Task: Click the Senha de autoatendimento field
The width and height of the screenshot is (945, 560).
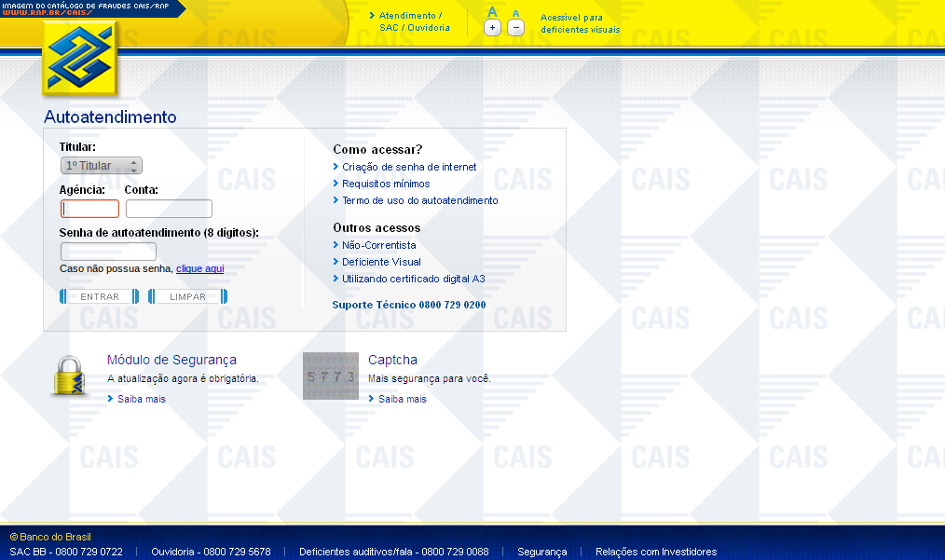Action: pos(108,252)
